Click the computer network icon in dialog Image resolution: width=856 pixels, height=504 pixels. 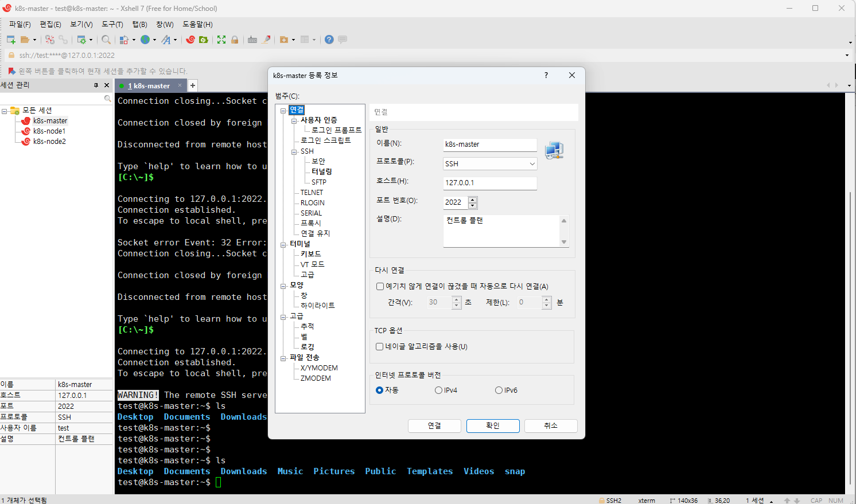[554, 150]
